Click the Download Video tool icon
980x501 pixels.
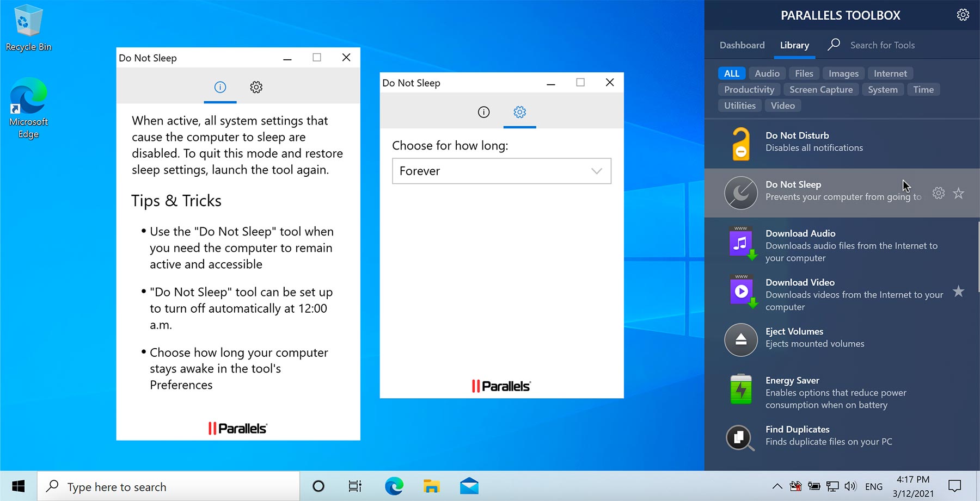(741, 291)
